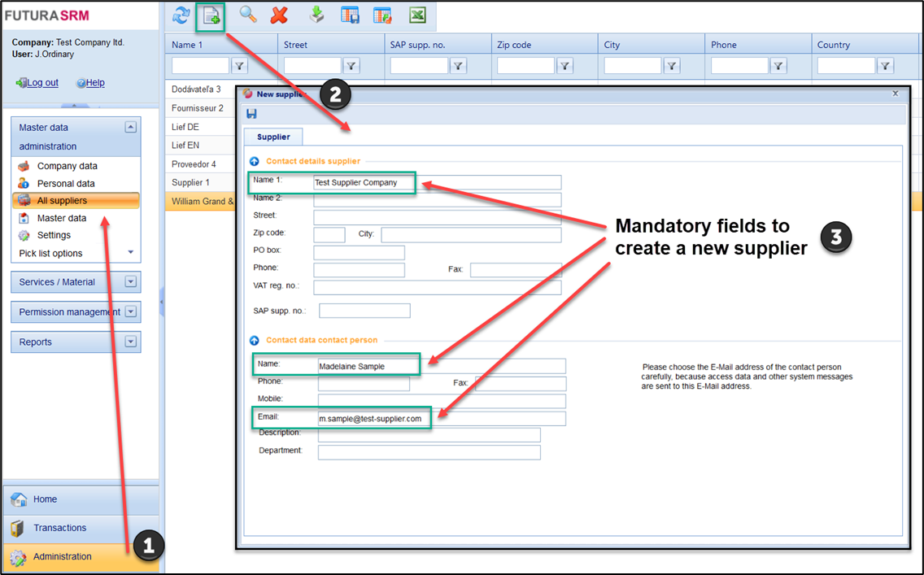924x575 pixels.
Task: Click the Street input field in dialog
Action: [437, 217]
